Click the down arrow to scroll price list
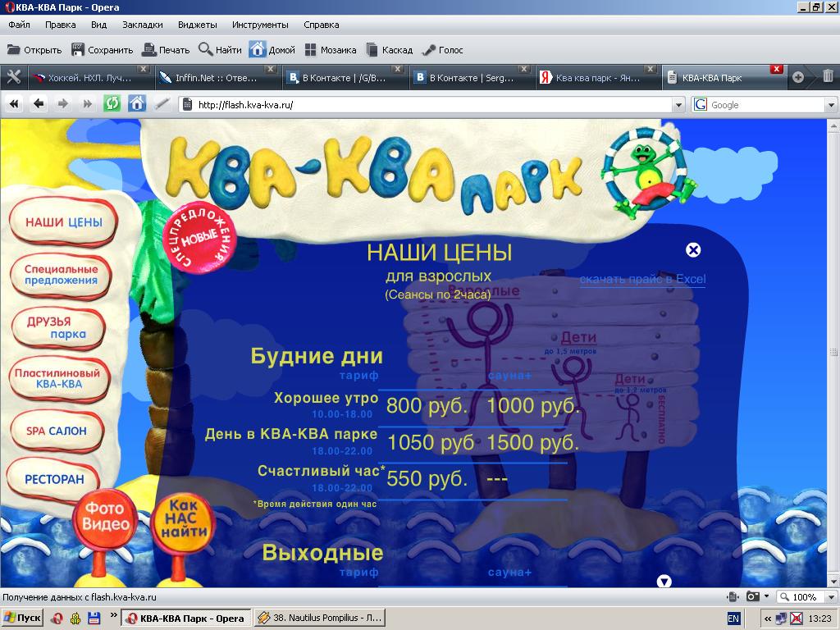 pyautogui.click(x=664, y=581)
